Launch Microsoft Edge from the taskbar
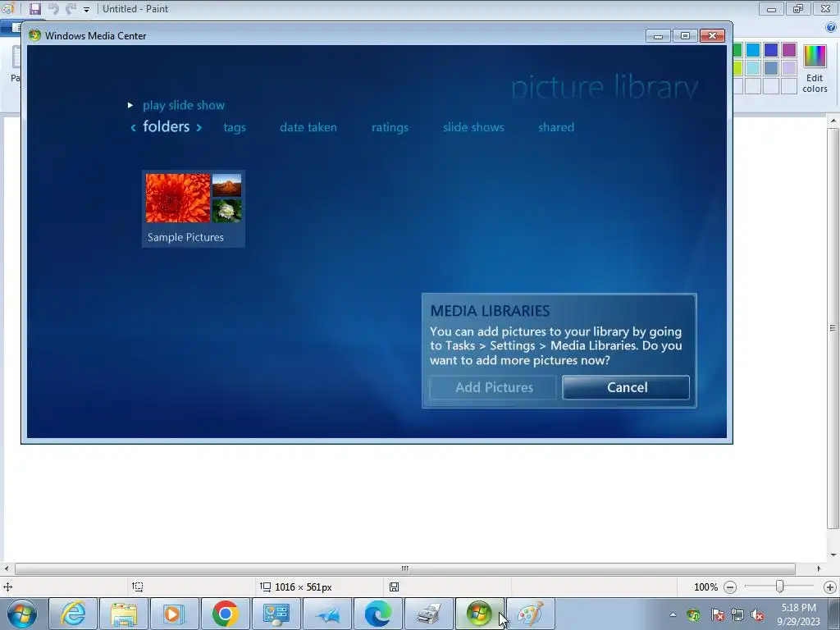 click(x=377, y=614)
